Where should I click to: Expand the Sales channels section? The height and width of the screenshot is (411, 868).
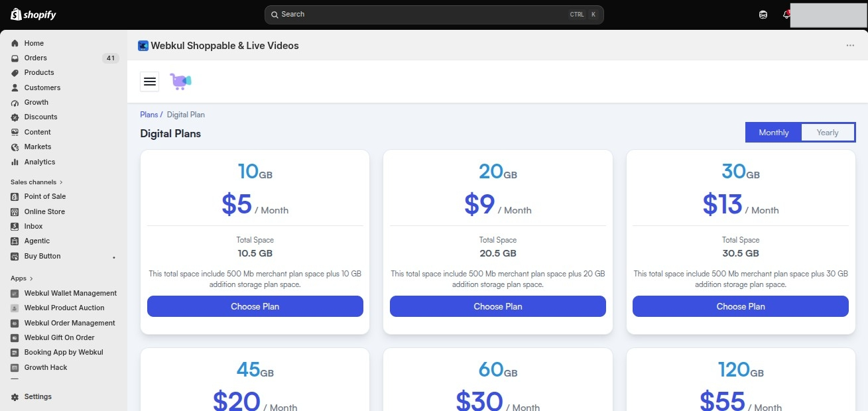pos(36,182)
